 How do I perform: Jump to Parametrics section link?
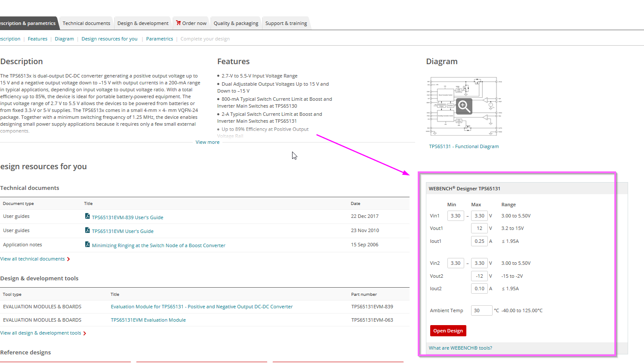click(160, 39)
